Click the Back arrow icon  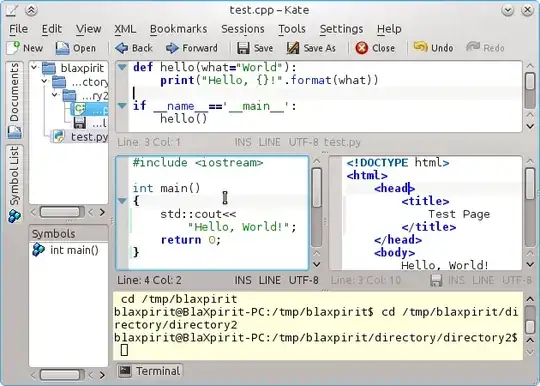click(x=121, y=48)
